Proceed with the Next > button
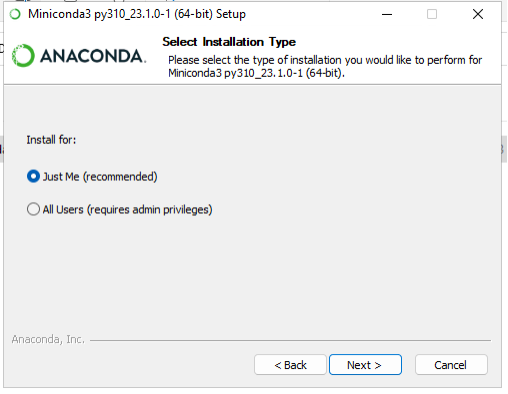The height and width of the screenshot is (394, 508). click(365, 365)
